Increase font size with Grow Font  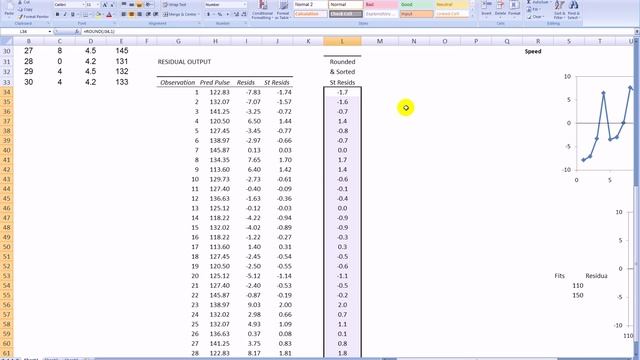click(105, 4)
